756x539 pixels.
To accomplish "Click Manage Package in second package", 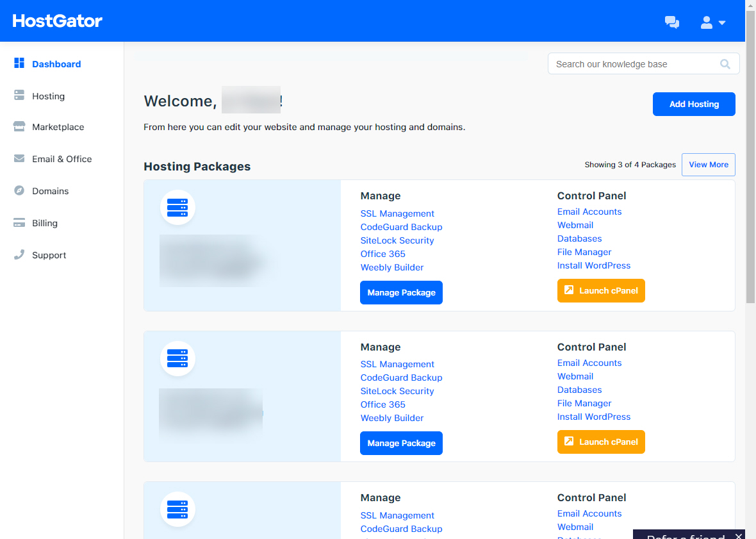I will pos(401,443).
